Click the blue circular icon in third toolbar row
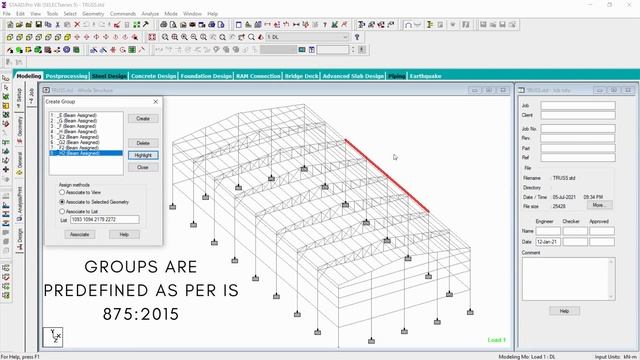 click(x=67, y=50)
